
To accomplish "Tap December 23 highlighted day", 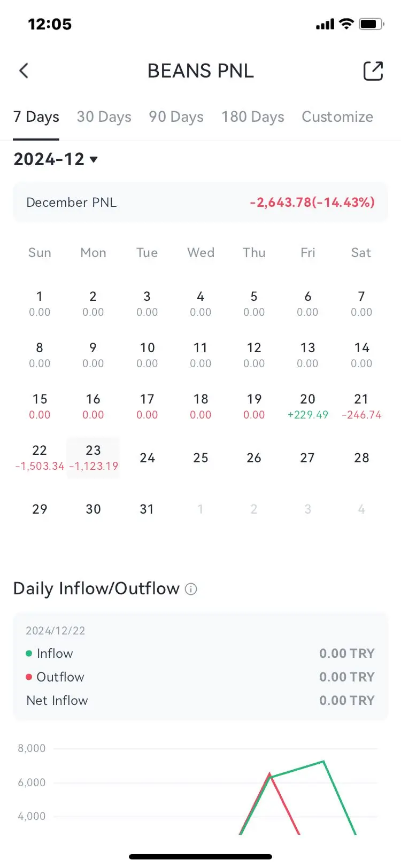I will click(x=93, y=458).
